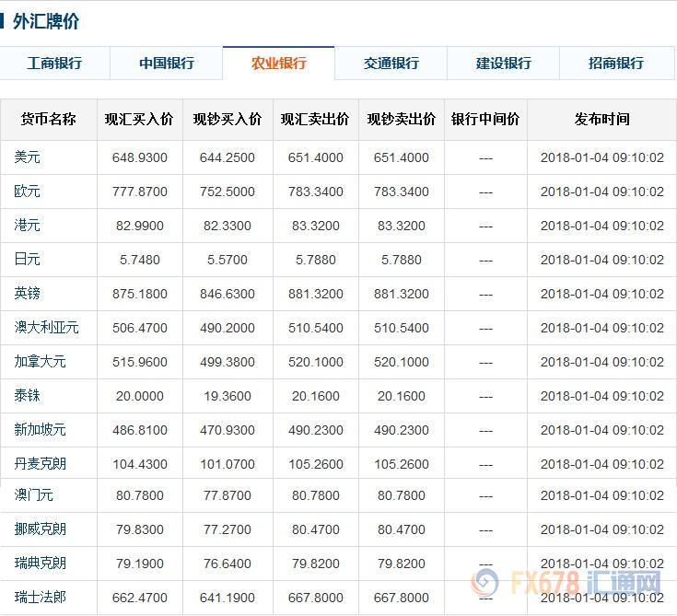
Task: Click the value 79.1900 for 瑞典克朗
Action: [x=139, y=564]
